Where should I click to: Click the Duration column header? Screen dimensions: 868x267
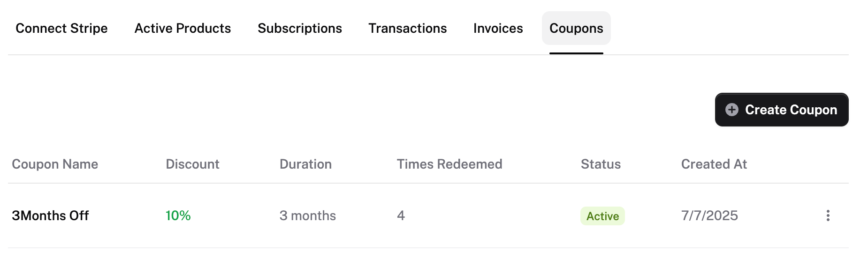click(305, 164)
